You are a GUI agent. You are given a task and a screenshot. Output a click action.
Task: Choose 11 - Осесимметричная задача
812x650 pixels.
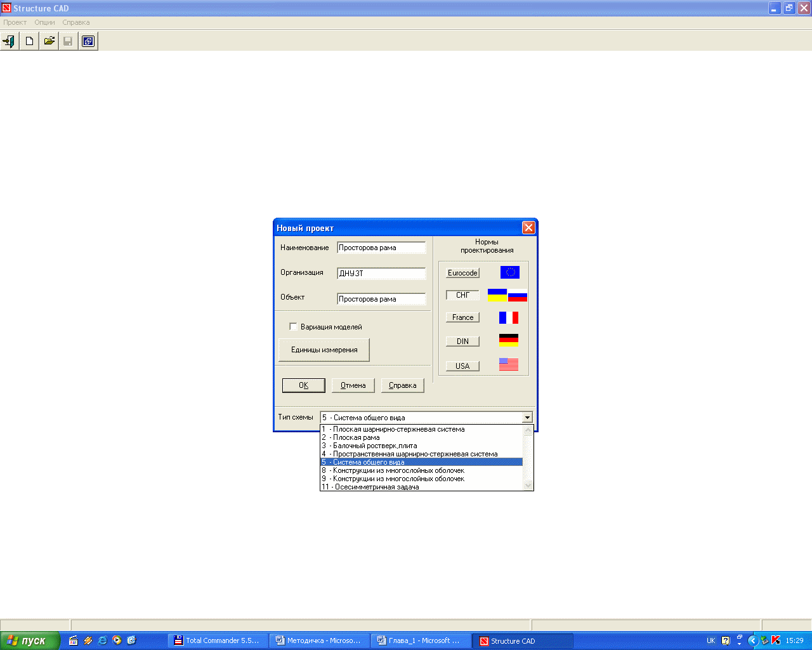tap(421, 487)
